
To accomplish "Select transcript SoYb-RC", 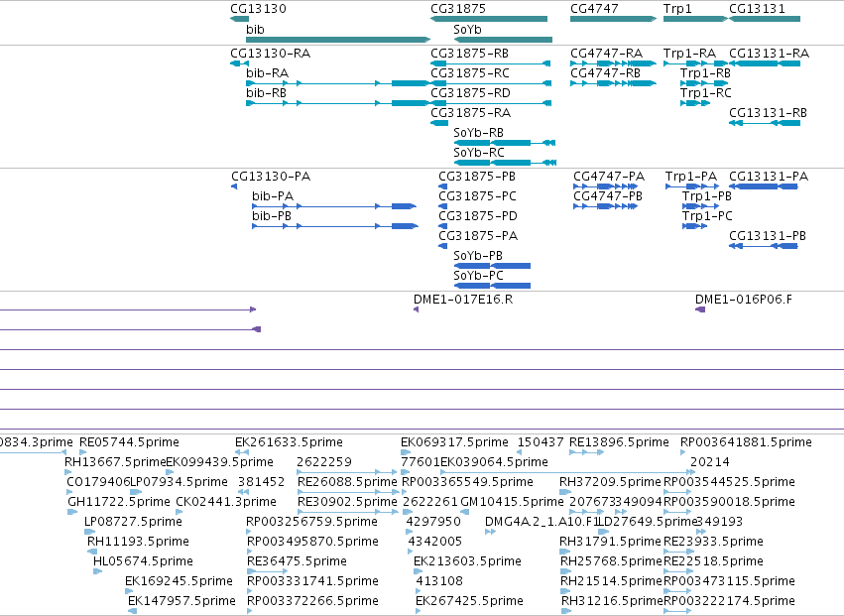I will click(505, 163).
